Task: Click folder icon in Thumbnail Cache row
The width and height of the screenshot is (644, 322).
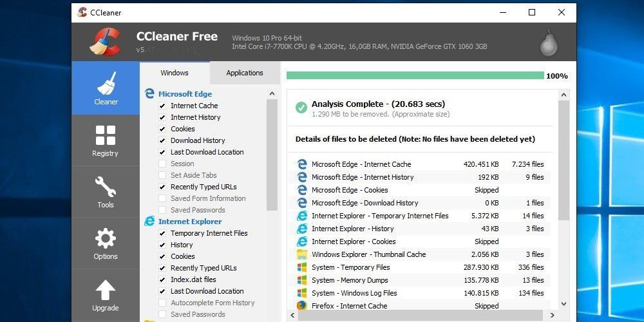Action: (302, 254)
